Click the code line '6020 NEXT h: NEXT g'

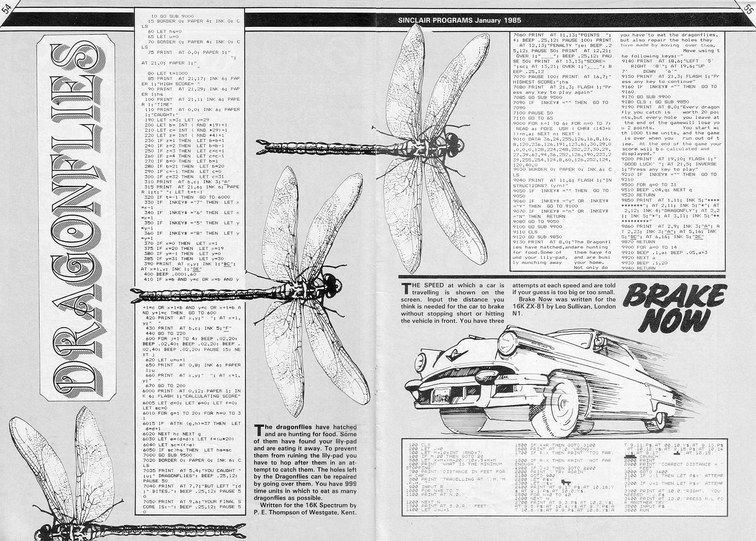tap(171, 434)
